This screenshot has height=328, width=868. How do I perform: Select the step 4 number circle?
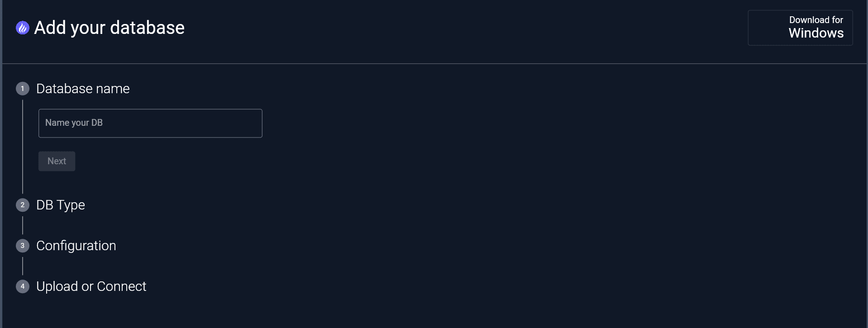point(23,286)
